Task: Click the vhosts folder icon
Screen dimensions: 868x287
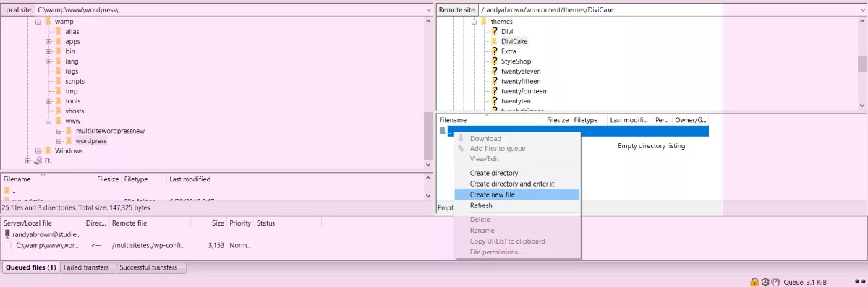Action: [59, 111]
